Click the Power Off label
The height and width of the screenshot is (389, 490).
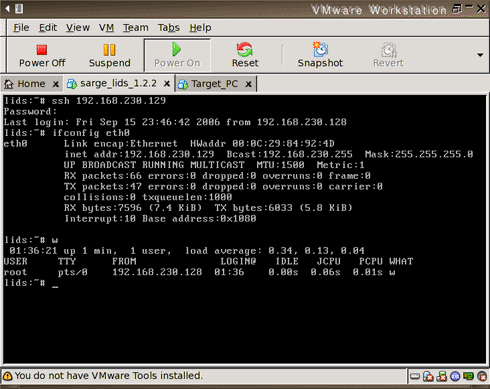(x=42, y=63)
